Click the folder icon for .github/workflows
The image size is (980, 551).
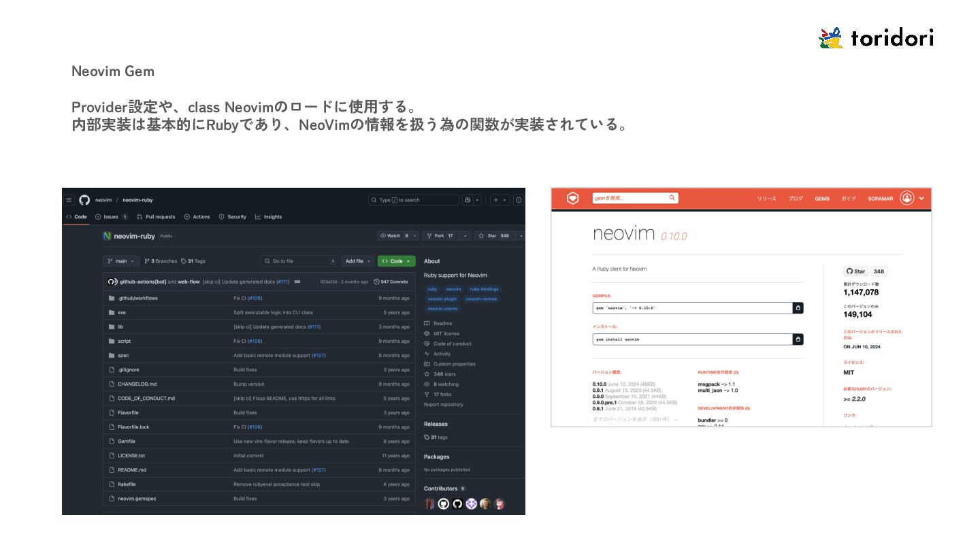click(111, 298)
